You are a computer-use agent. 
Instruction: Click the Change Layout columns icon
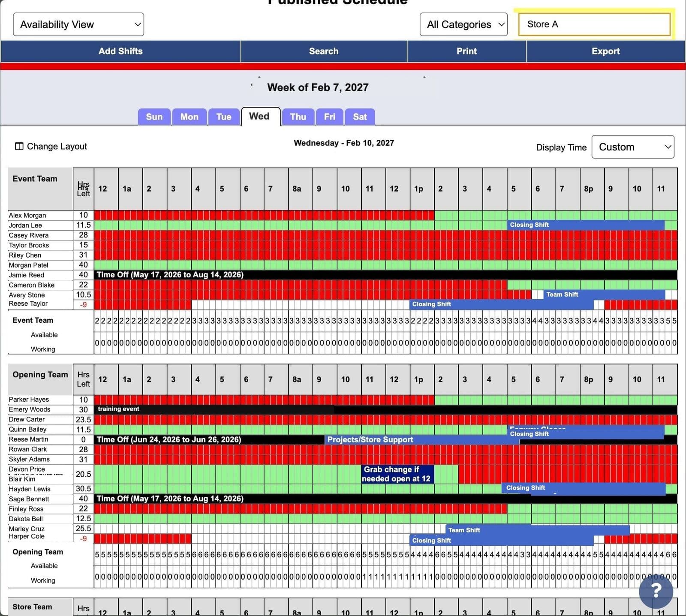tap(19, 146)
